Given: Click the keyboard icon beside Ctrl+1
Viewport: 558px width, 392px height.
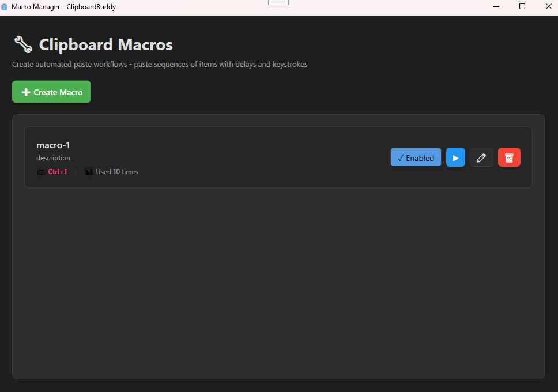Looking at the screenshot, I should (40, 171).
